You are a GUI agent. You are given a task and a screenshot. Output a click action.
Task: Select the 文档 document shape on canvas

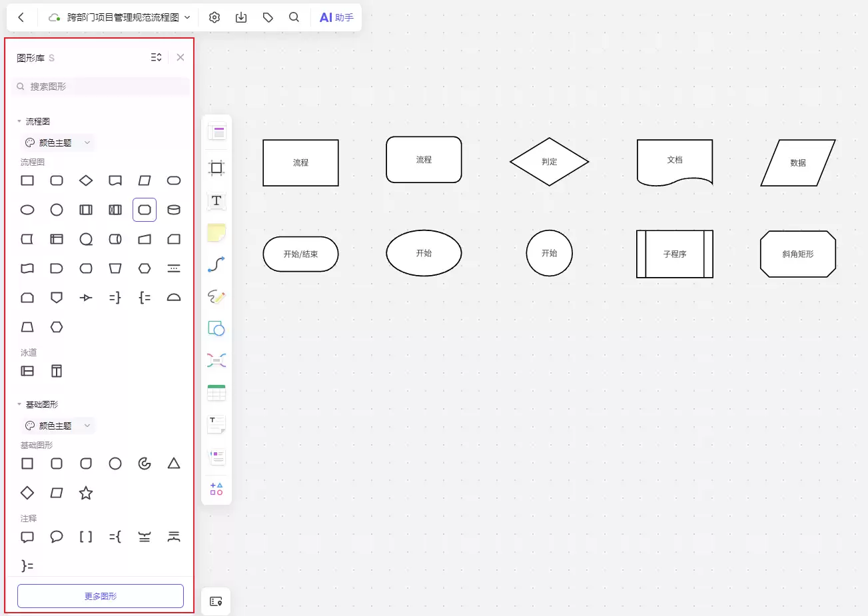675,162
